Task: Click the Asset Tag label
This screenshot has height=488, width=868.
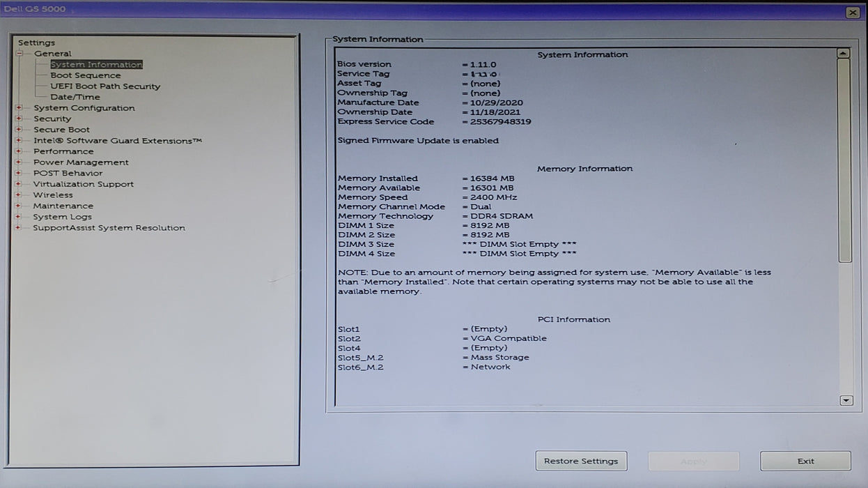Action: [x=359, y=83]
